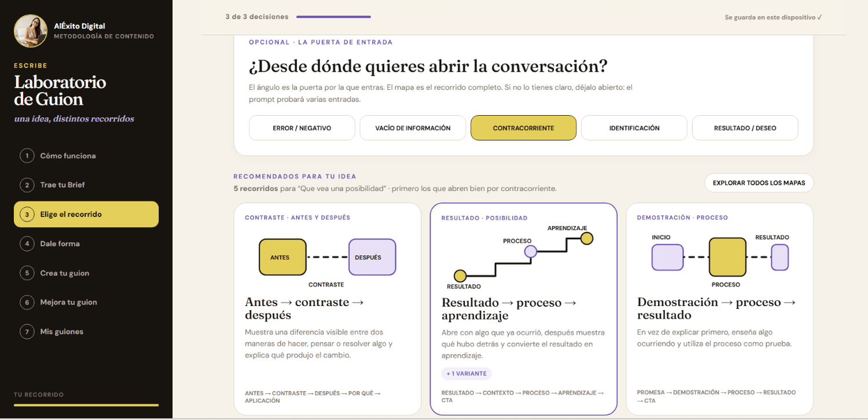This screenshot has height=420, width=868.
Task: Click step number 4 circle icon
Action: [27, 244]
